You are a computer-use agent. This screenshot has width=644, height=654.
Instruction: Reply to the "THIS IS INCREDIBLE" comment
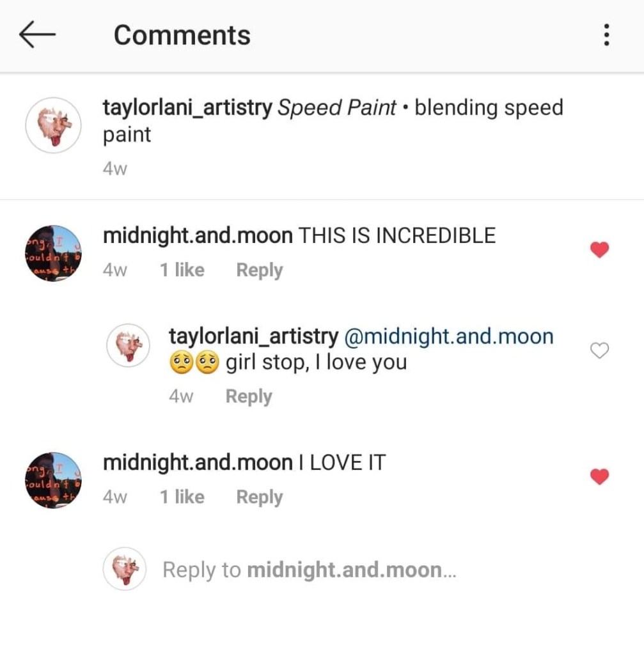tap(259, 270)
